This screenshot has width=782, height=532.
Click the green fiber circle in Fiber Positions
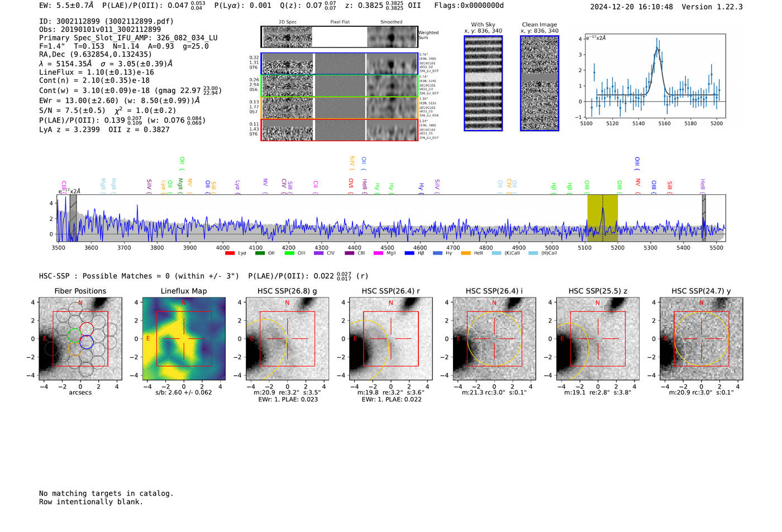(74, 336)
